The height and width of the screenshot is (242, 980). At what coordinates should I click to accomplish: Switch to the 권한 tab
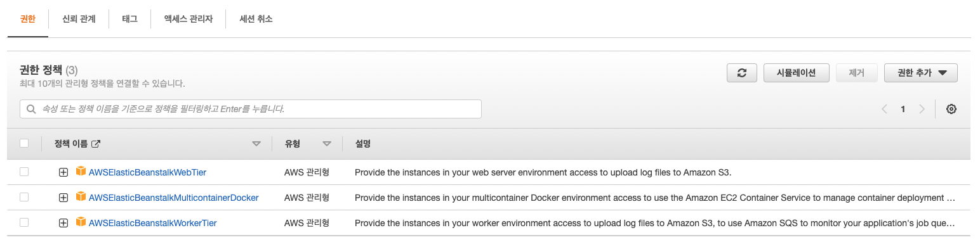[x=28, y=19]
